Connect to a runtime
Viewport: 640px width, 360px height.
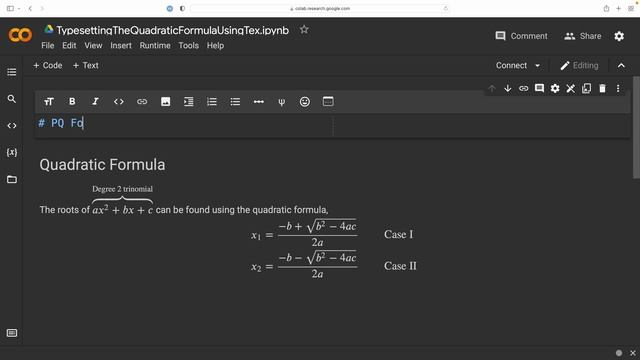tap(511, 65)
